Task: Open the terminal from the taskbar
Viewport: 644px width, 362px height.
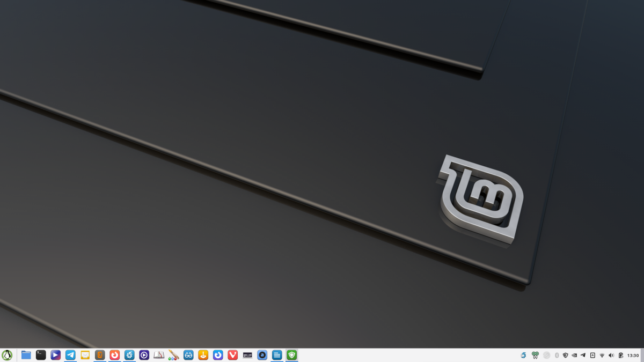Action: coord(40,354)
